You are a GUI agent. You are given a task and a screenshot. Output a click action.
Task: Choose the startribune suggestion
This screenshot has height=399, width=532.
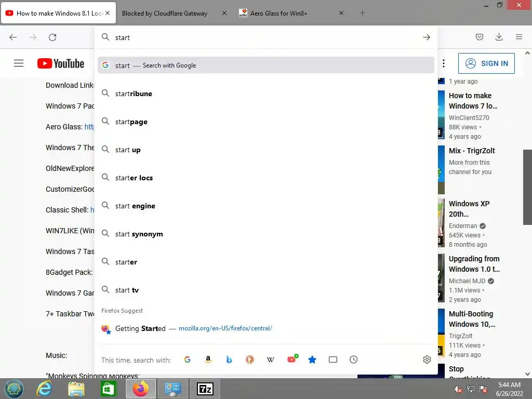(266, 94)
